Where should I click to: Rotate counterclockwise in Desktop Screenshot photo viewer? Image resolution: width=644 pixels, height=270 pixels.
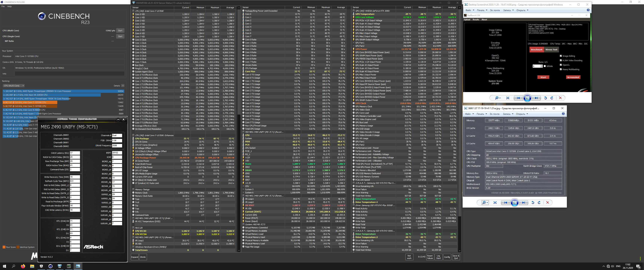click(546, 98)
